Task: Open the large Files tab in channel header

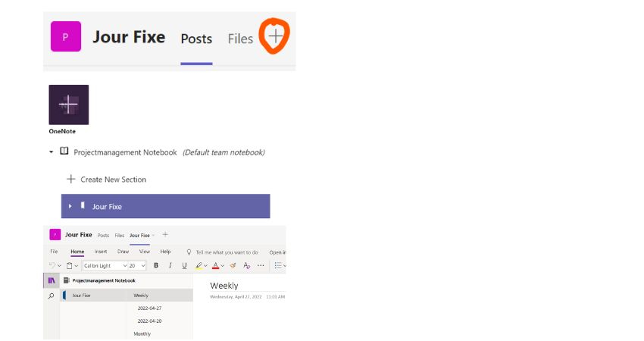Action: (240, 39)
